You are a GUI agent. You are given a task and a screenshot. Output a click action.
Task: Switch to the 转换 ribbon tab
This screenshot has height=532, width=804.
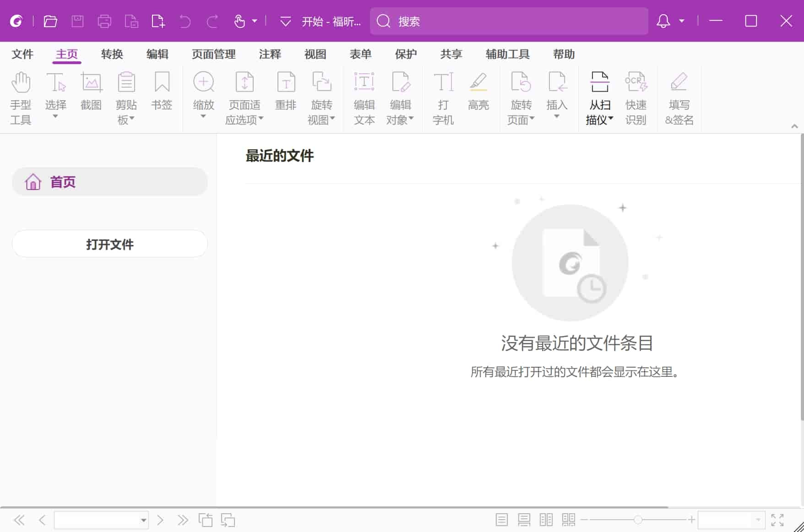pos(111,54)
